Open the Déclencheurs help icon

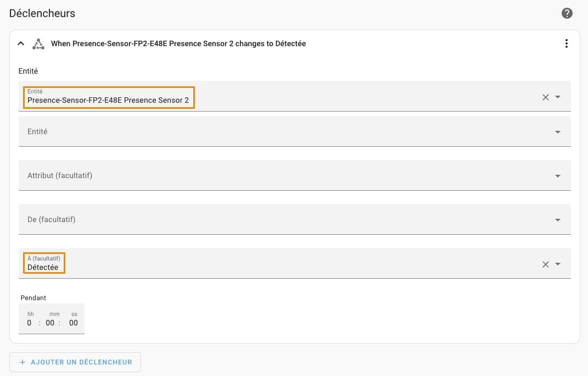567,14
